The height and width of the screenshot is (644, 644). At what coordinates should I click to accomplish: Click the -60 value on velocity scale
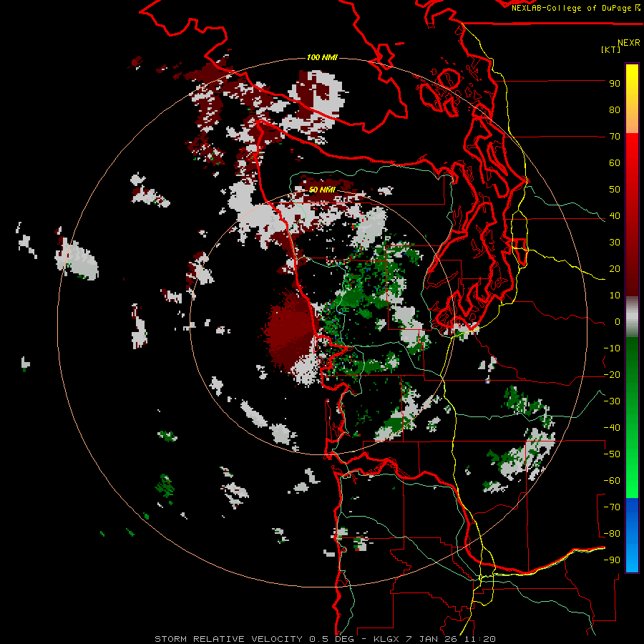tap(612, 481)
